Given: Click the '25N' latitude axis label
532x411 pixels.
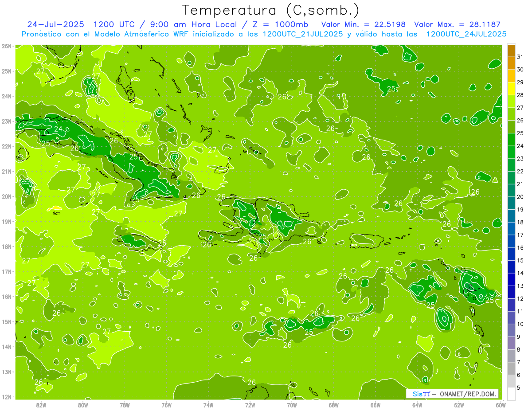Looking at the screenshot, I should (x=7, y=71).
